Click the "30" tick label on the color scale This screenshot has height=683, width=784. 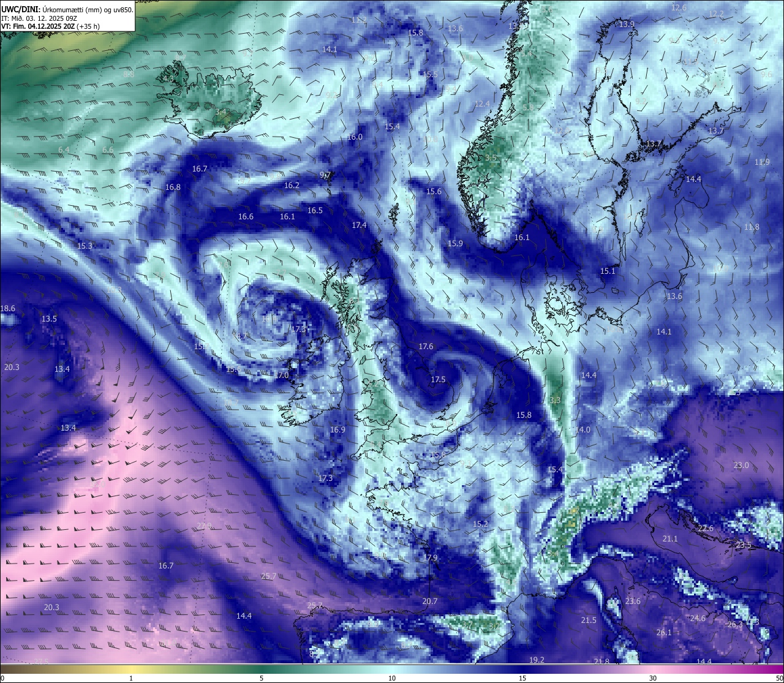653,678
